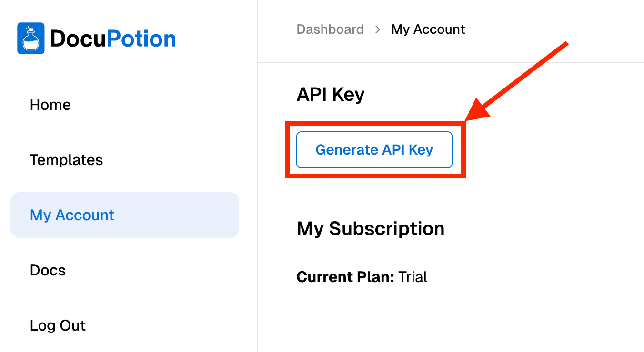Image resolution: width=644 pixels, height=352 pixels.
Task: Click the red highlight box around Generate API Key
Action: click(376, 124)
